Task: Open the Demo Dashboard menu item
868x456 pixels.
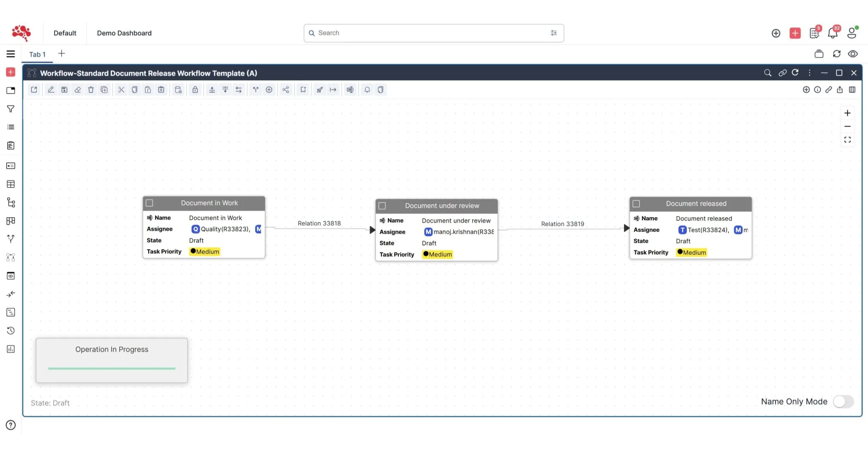Action: [124, 33]
